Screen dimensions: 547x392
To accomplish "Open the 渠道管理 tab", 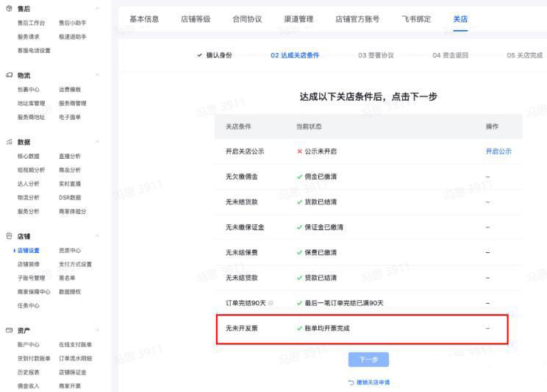I will pyautogui.click(x=298, y=19).
